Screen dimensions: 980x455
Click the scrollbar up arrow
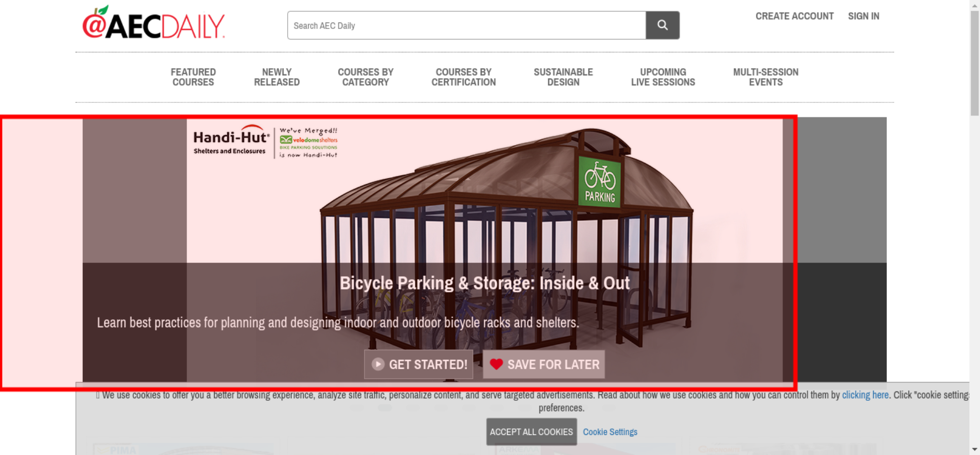point(975,4)
